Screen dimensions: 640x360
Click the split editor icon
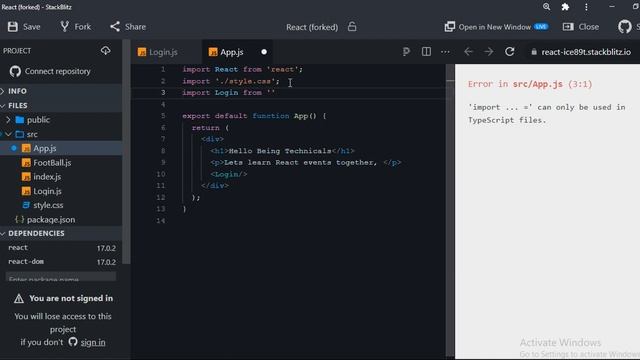coord(426,52)
